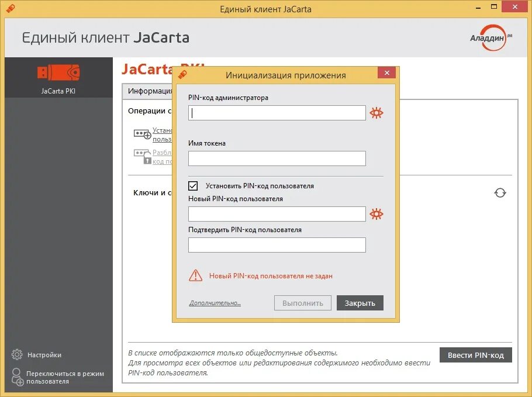The width and height of the screenshot is (532, 397).
Task: Click 'Новый PIN-код пользователя не задан' warning text
Action: pos(271,276)
